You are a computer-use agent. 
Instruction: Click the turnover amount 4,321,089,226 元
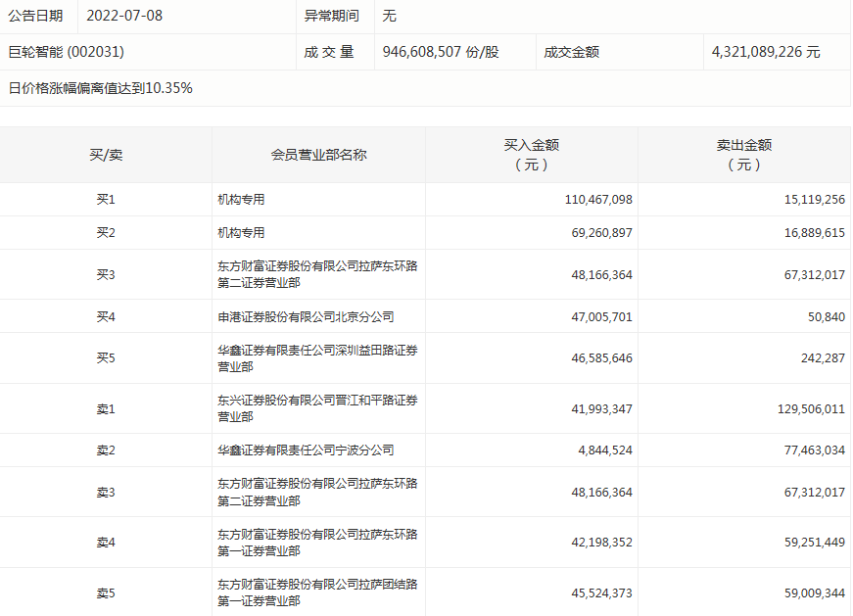pyautogui.click(x=766, y=52)
